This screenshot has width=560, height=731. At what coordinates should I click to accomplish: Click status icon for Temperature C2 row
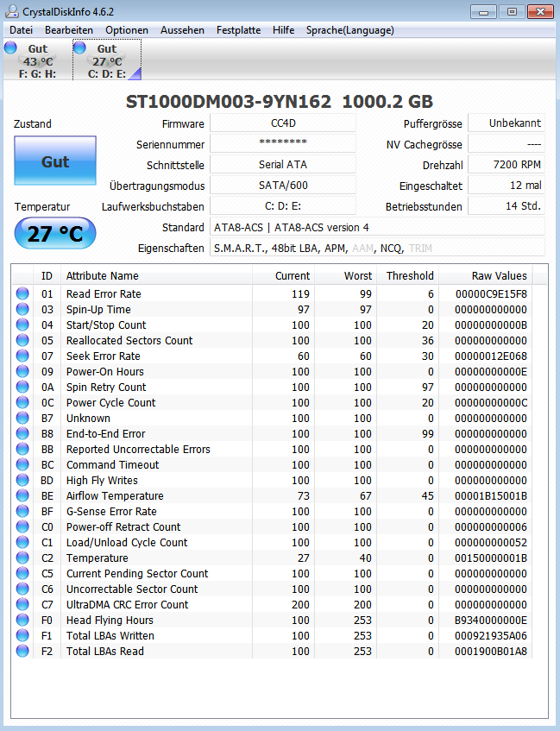pos(22,558)
